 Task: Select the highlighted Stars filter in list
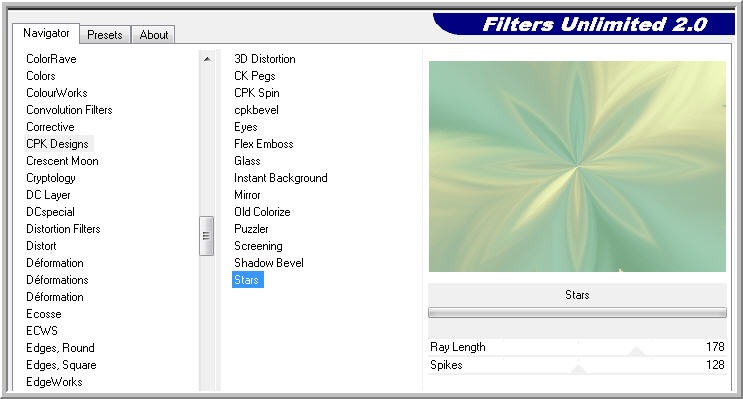(247, 280)
